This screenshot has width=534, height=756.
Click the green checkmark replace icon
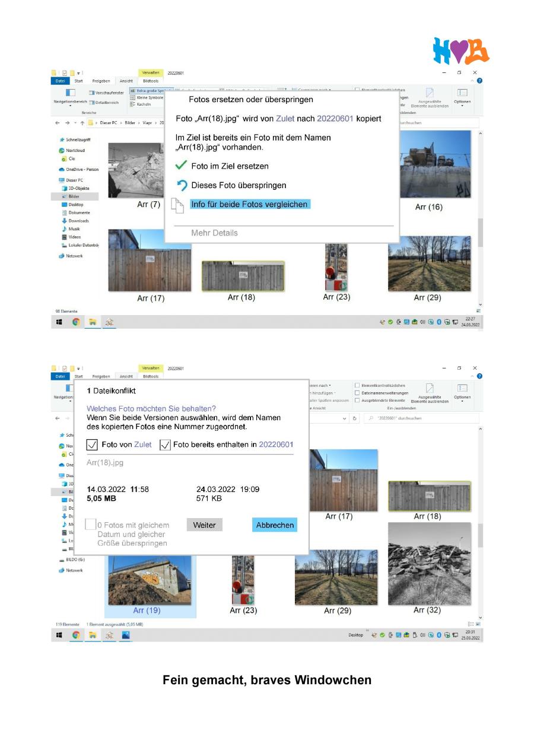[x=182, y=166]
